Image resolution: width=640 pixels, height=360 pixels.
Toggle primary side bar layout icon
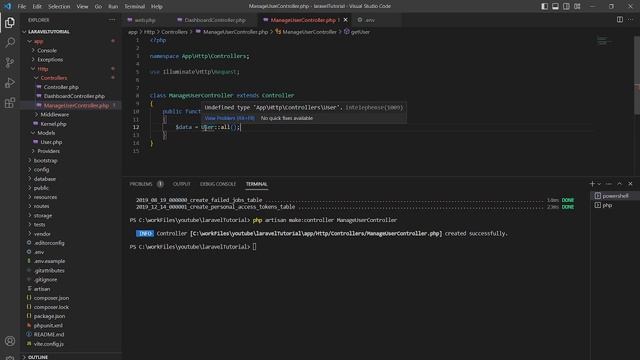point(544,6)
